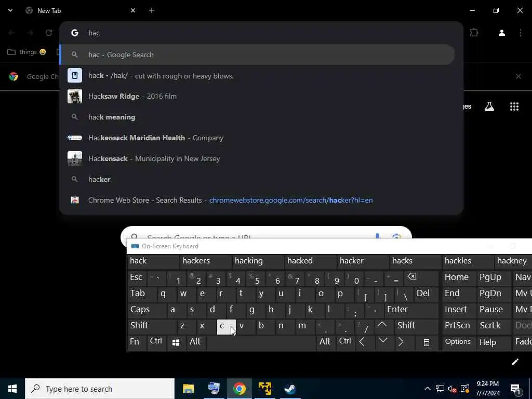The height and width of the screenshot is (399, 532).
Task: Open the Chrome profile avatar icon
Action: 502,33
